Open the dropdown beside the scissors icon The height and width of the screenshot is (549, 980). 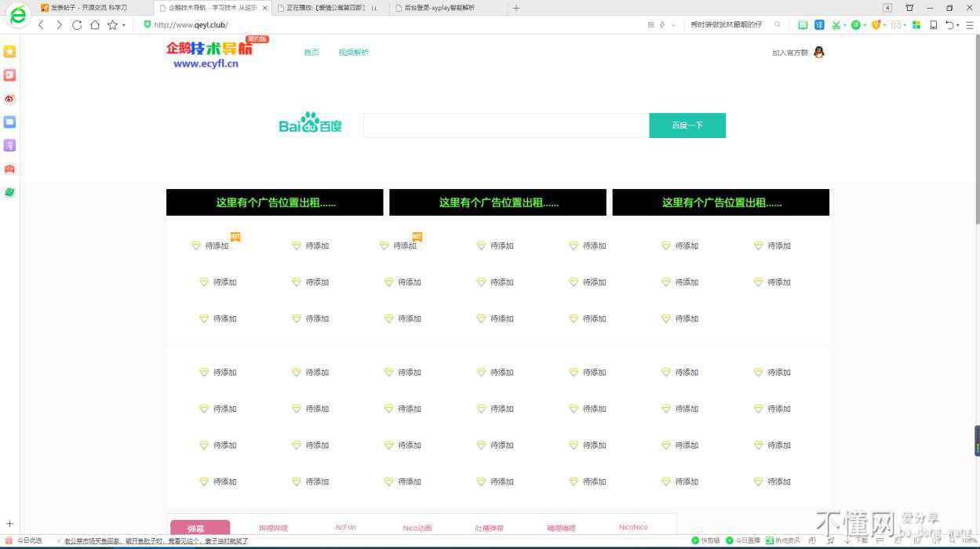(x=845, y=25)
